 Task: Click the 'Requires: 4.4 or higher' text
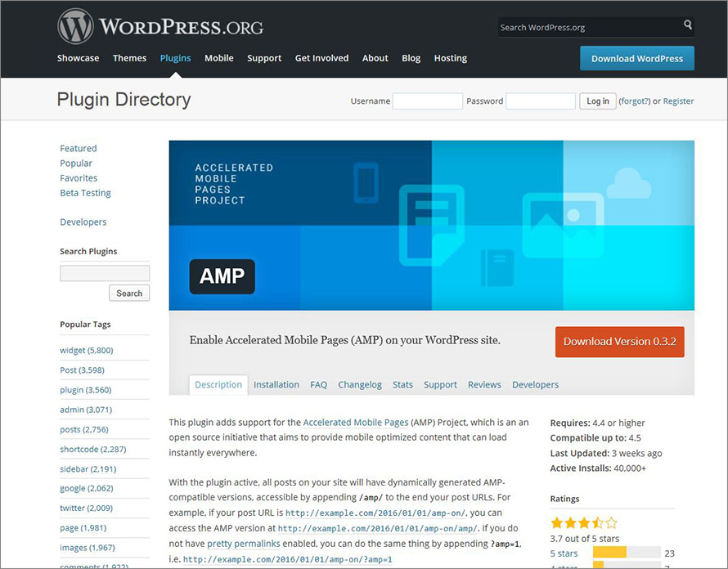point(598,423)
